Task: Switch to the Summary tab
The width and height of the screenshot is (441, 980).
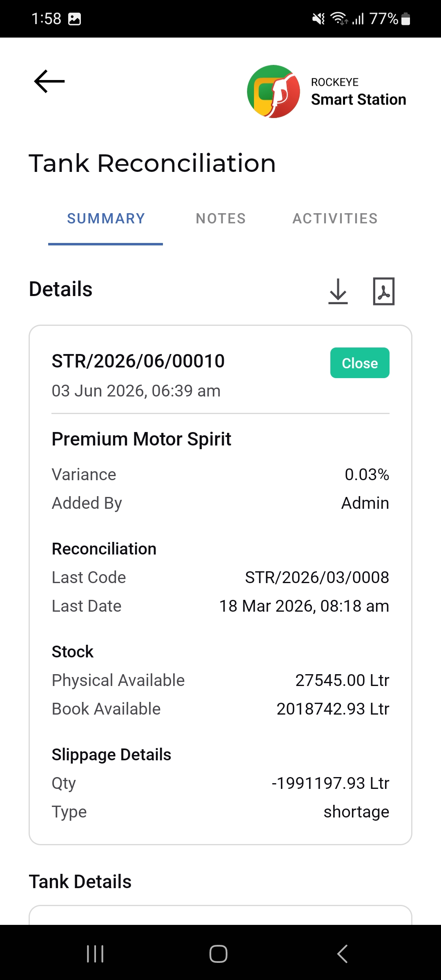Action: (106, 218)
